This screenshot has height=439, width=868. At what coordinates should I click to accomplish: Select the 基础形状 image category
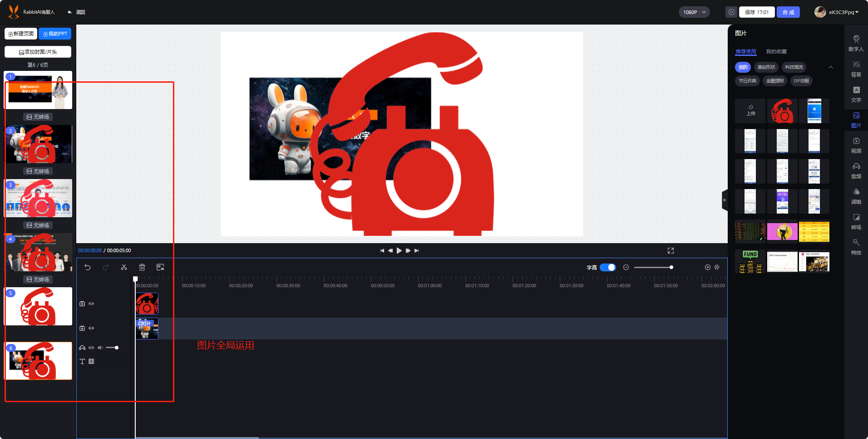click(x=766, y=67)
